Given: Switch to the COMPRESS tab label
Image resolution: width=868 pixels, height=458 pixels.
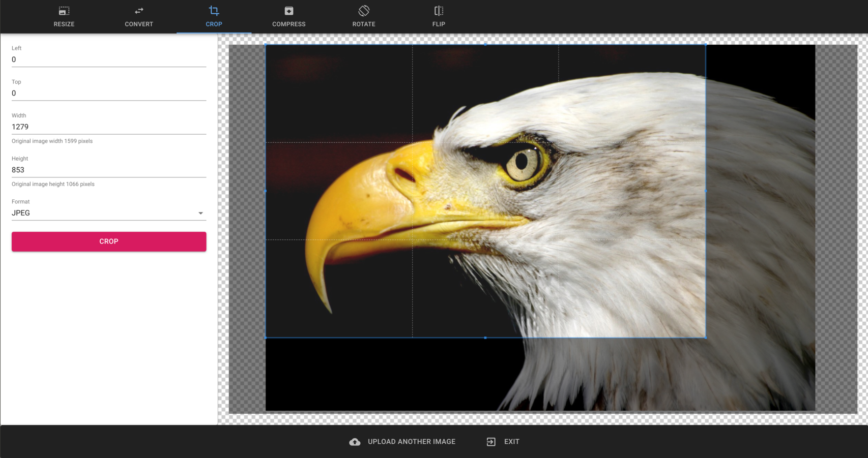Looking at the screenshot, I should 288,24.
